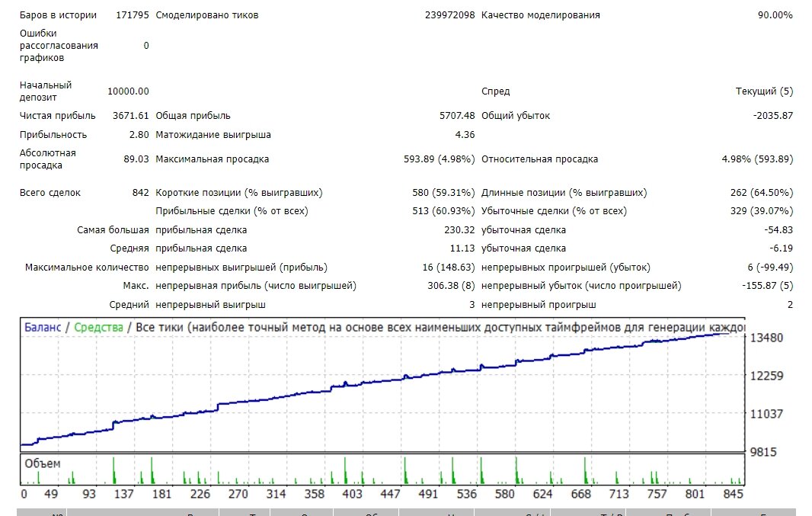Click the "Всего сделок" label
The width and height of the screenshot is (812, 516).
tap(50, 193)
